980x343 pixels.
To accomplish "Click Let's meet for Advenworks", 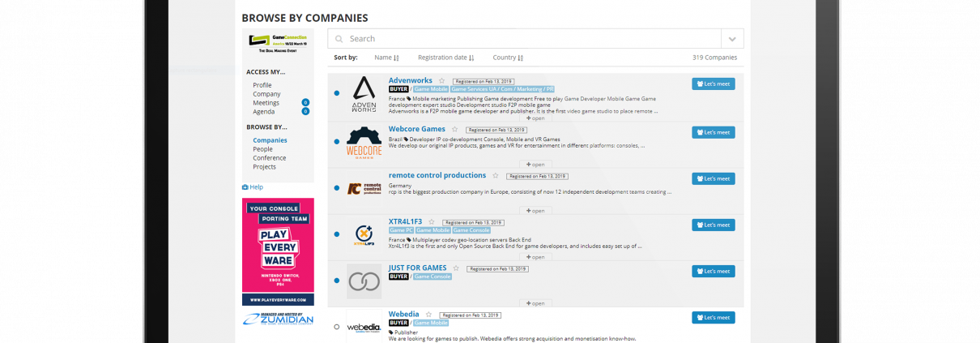I will [714, 84].
